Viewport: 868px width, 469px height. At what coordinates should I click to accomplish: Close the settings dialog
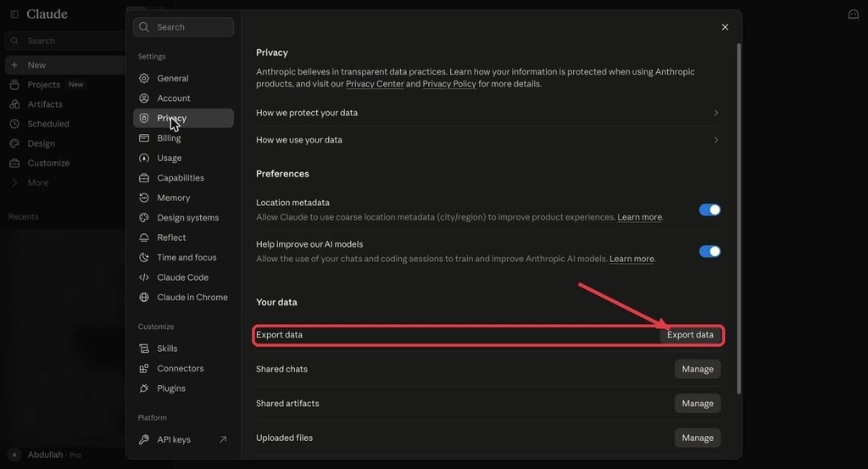pyautogui.click(x=725, y=27)
